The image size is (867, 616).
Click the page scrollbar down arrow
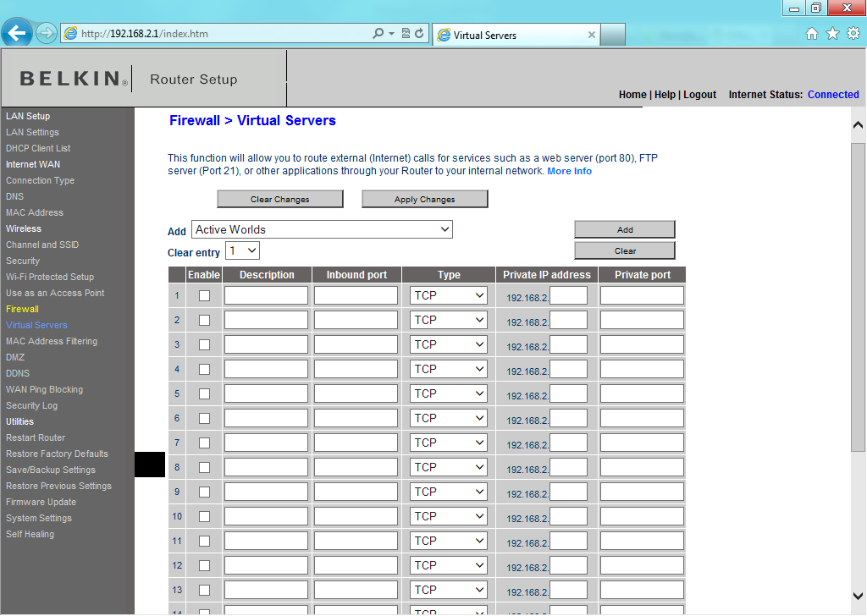[x=858, y=596]
